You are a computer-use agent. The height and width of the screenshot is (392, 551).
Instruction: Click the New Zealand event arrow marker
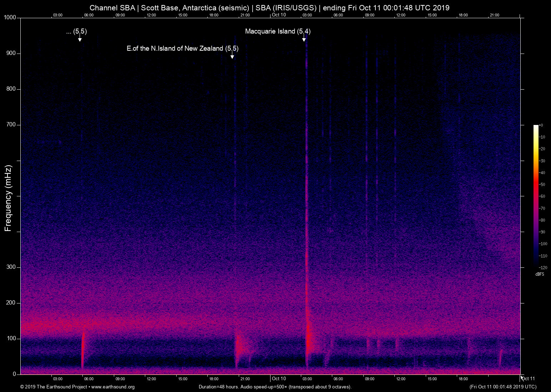[233, 56]
